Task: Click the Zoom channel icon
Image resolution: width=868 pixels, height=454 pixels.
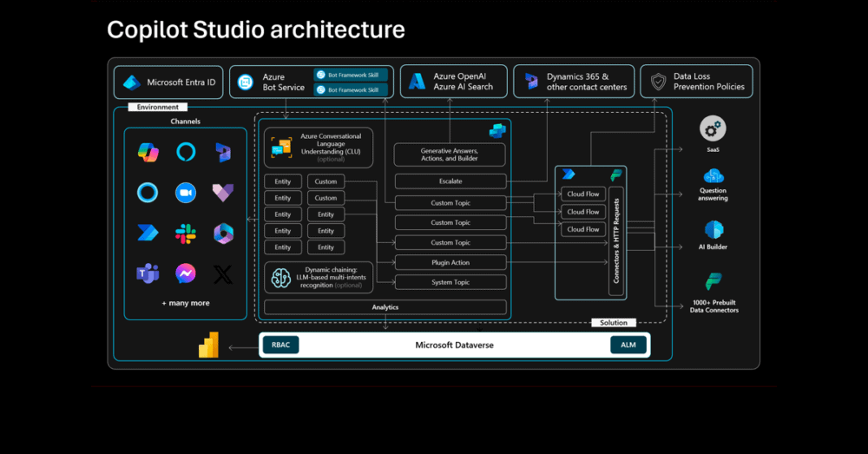Action: pos(186,193)
